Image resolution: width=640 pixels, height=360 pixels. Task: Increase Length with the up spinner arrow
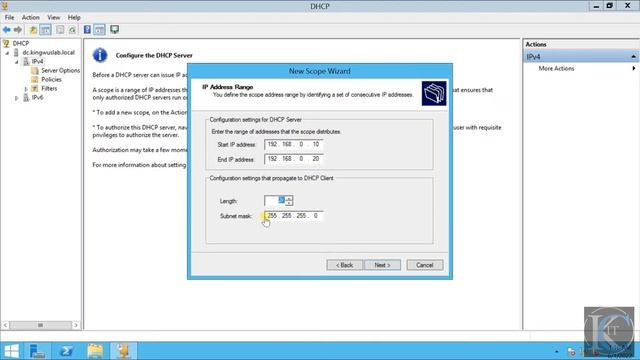(x=289, y=198)
